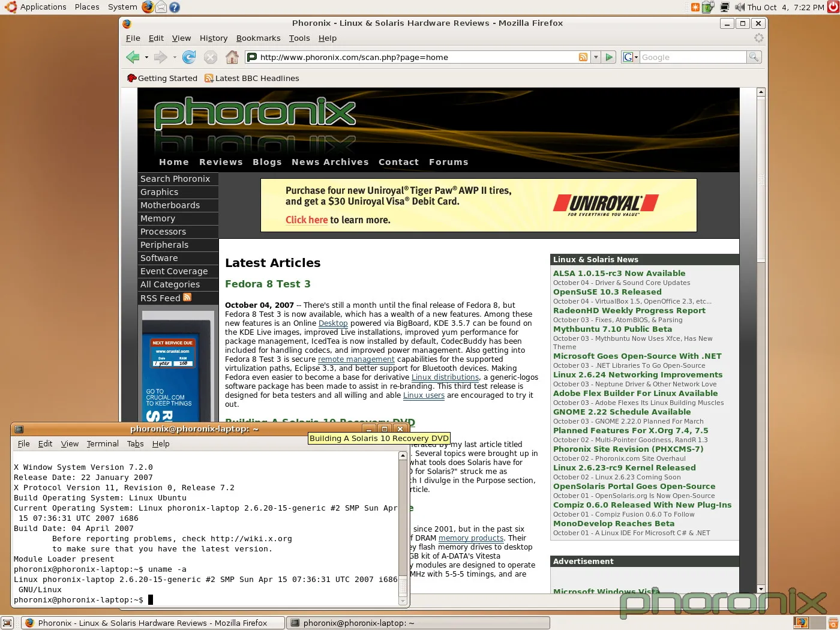Open ALSA 1.0.15-rc3 Now Available news
Image resolution: width=840 pixels, height=630 pixels.
click(619, 273)
